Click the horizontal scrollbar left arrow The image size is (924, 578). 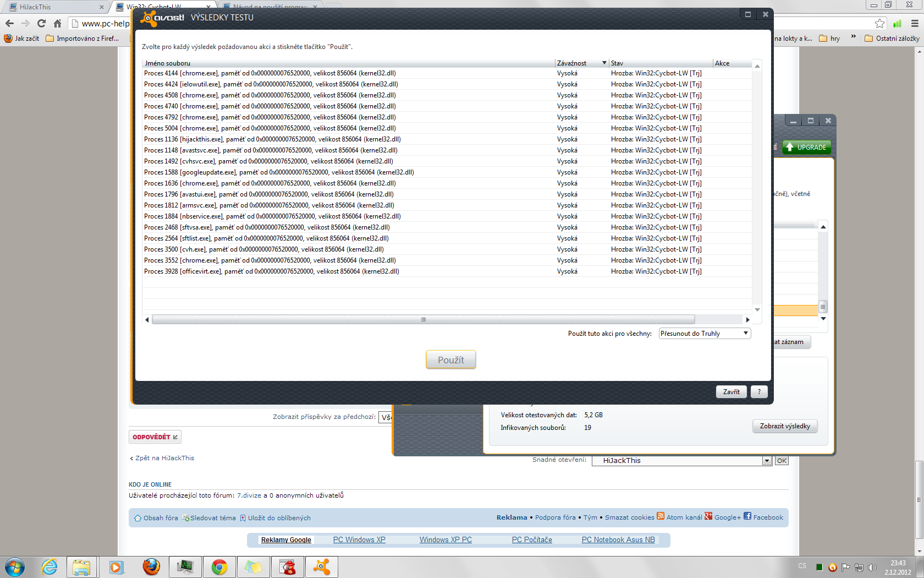pyautogui.click(x=147, y=320)
